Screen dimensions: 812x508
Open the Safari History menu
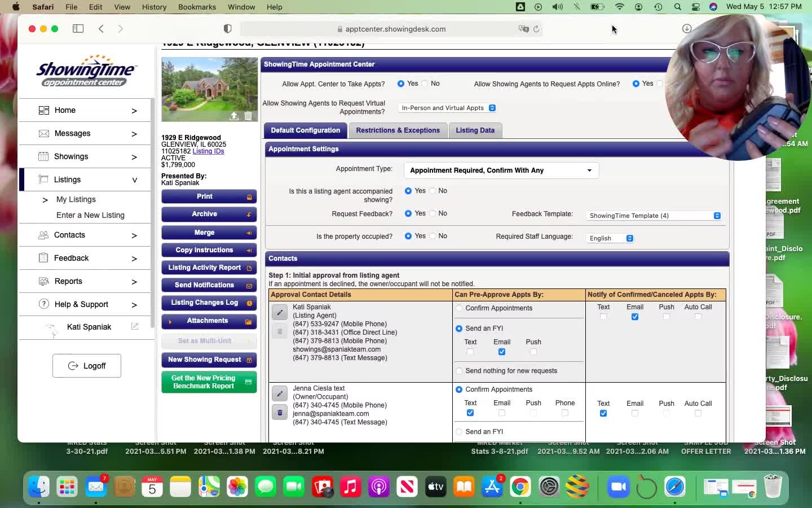click(154, 7)
